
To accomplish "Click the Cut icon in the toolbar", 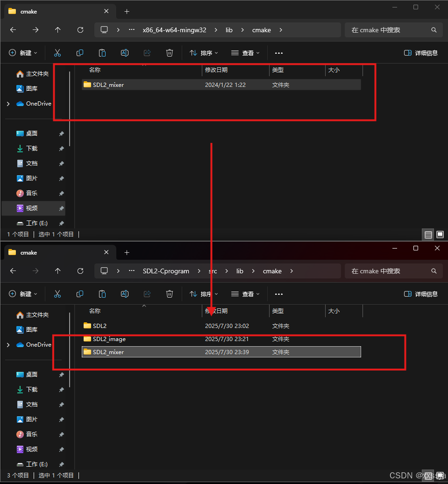I will 57,53.
